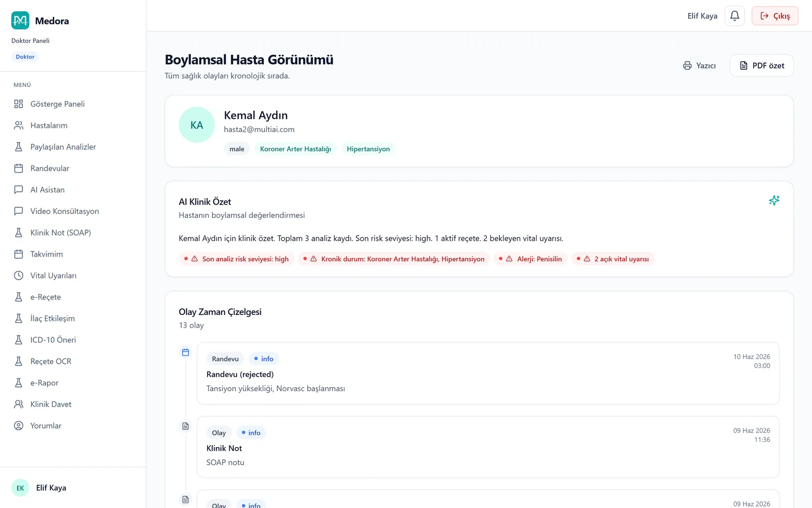Viewport: 812px width, 508px height.
Task: Click the KA patient avatar
Action: point(197,125)
